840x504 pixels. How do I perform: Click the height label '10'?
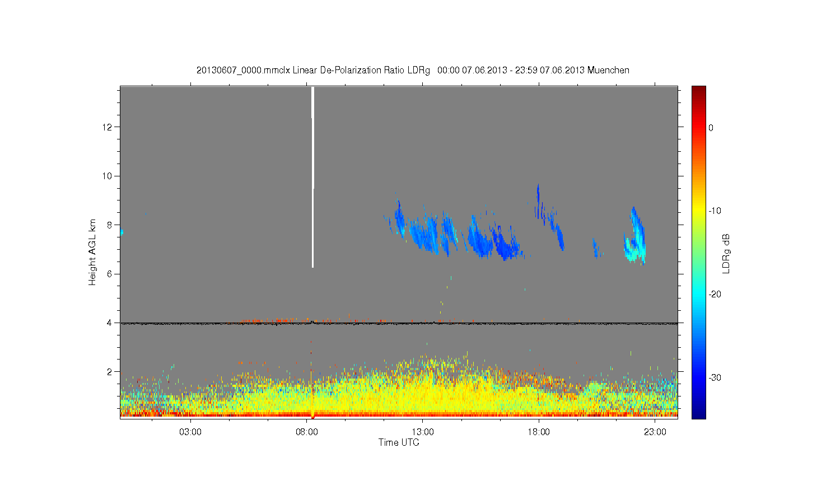[x=108, y=176]
